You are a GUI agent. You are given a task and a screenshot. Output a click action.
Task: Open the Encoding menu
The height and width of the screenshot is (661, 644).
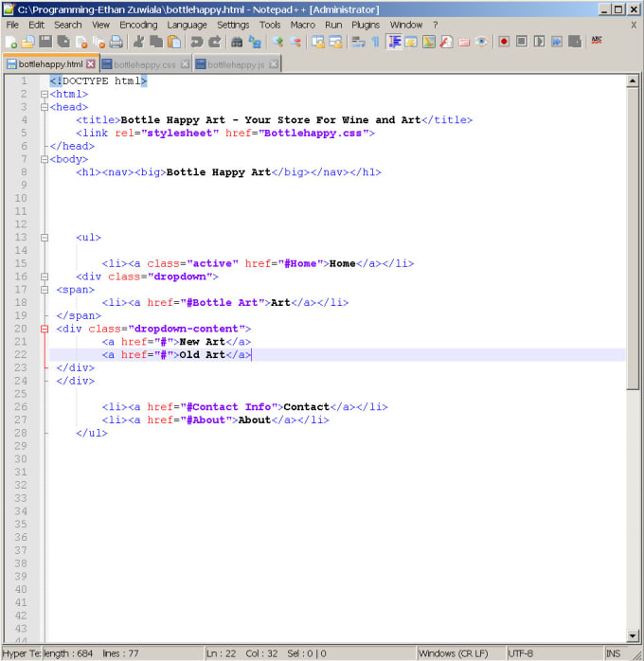tap(138, 25)
